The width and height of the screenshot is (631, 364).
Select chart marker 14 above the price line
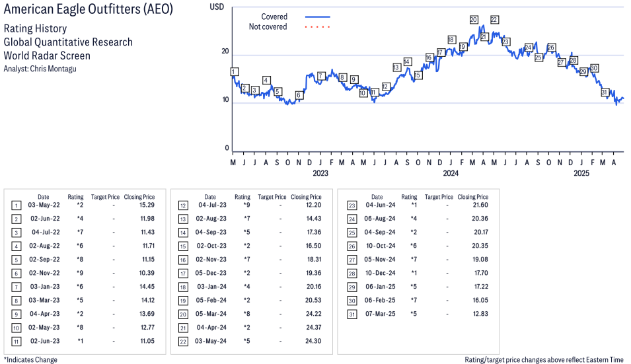(407, 61)
